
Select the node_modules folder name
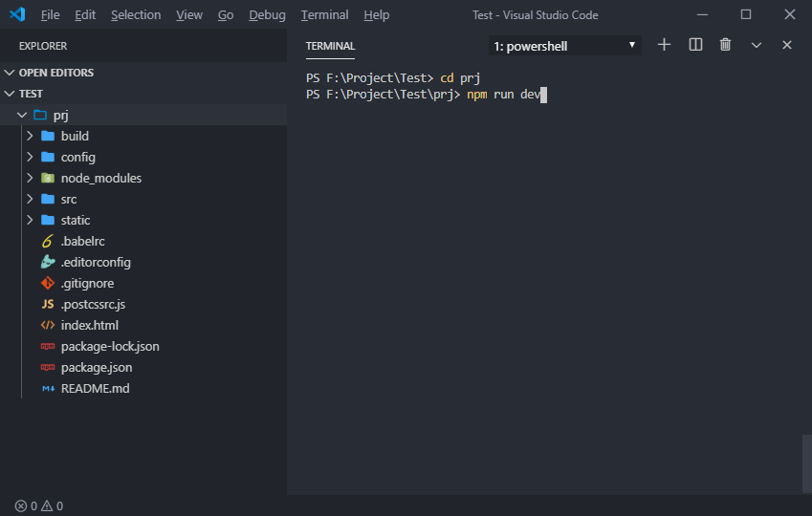click(x=101, y=178)
